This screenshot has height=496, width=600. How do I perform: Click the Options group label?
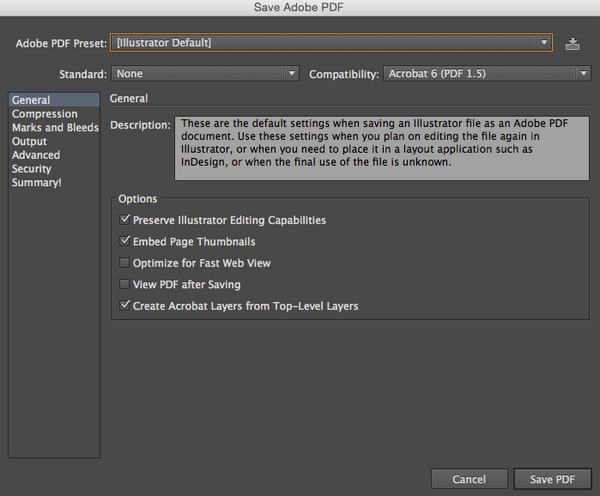[138, 199]
